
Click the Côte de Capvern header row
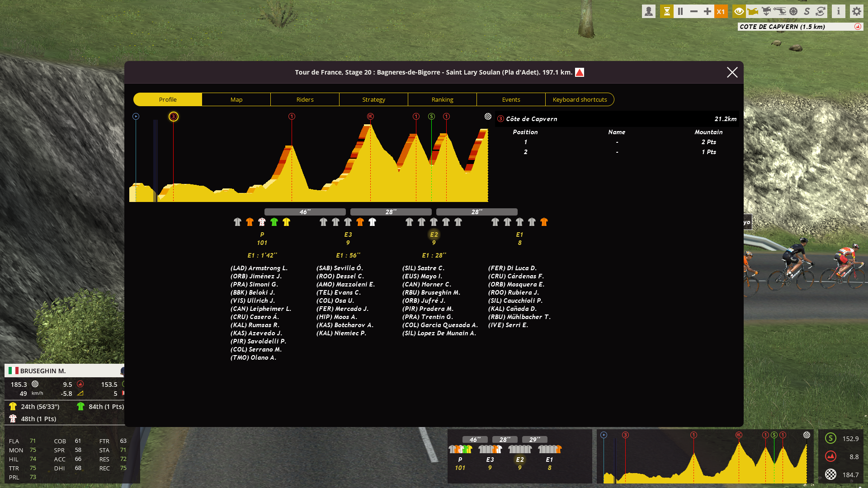coord(617,119)
